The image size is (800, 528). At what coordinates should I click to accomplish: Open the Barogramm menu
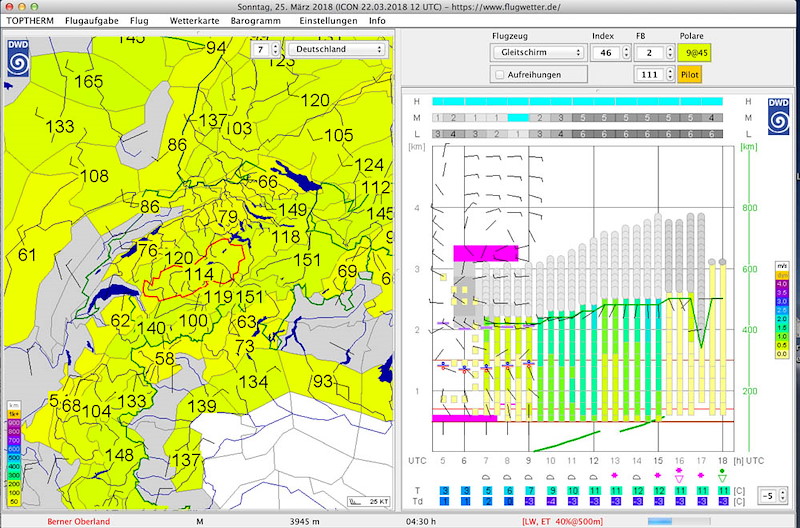click(x=256, y=21)
